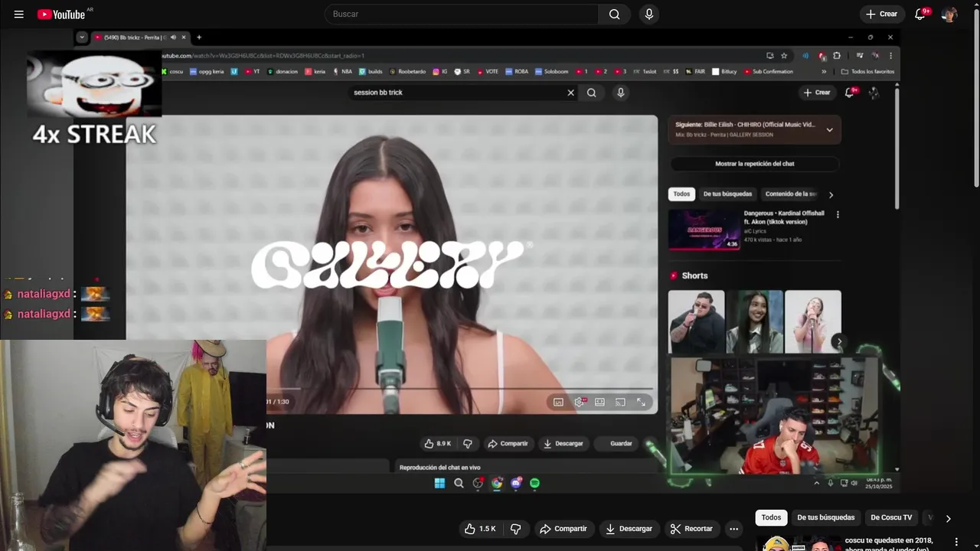Focus the top Buscar search field
Screen dimensions: 980x551
pyautogui.click(x=462, y=14)
